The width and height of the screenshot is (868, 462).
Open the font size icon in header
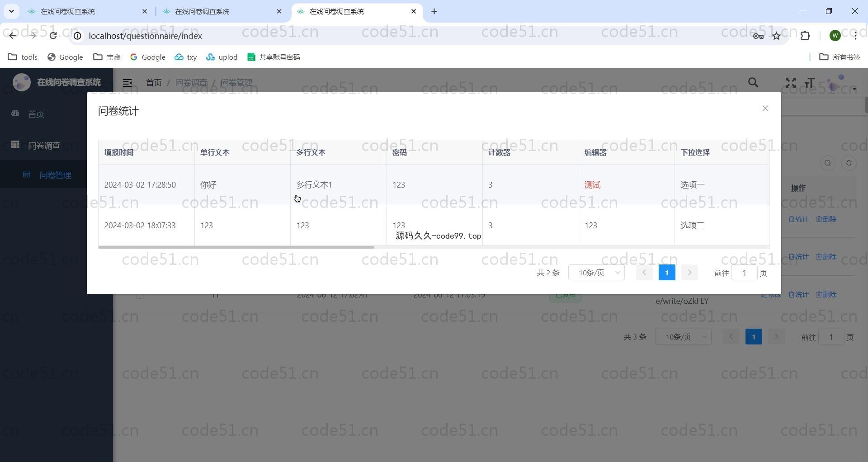tap(810, 83)
